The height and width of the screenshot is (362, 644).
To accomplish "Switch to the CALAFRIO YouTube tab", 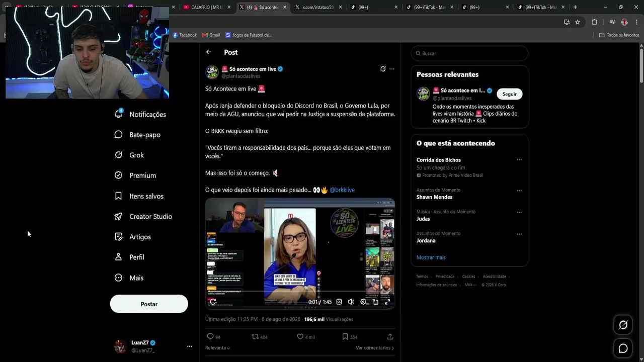I will (207, 7).
